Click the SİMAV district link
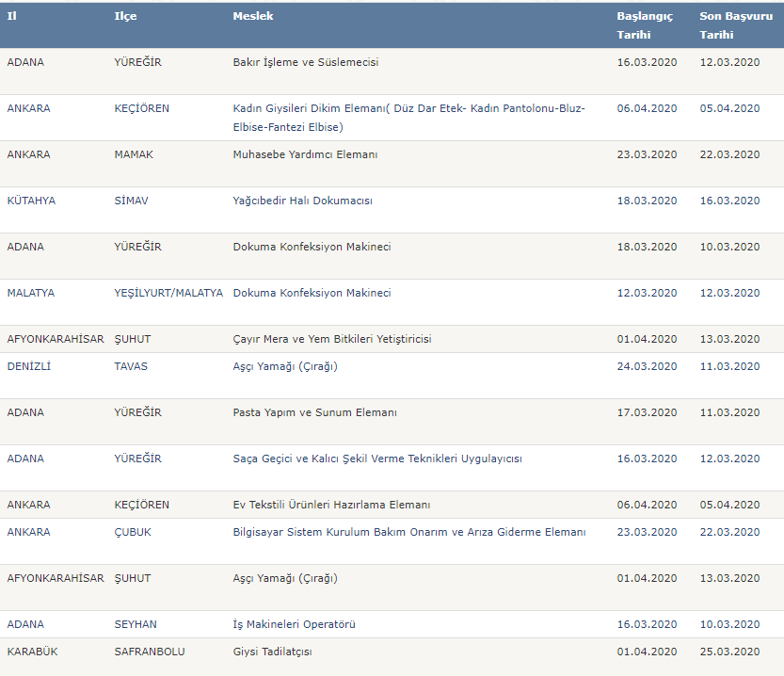784x676 pixels. (131, 201)
